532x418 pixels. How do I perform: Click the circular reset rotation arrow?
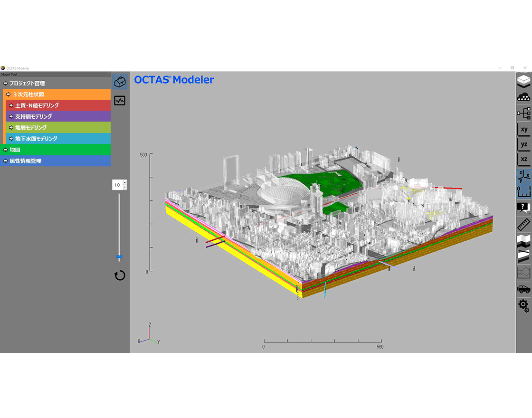(x=120, y=275)
